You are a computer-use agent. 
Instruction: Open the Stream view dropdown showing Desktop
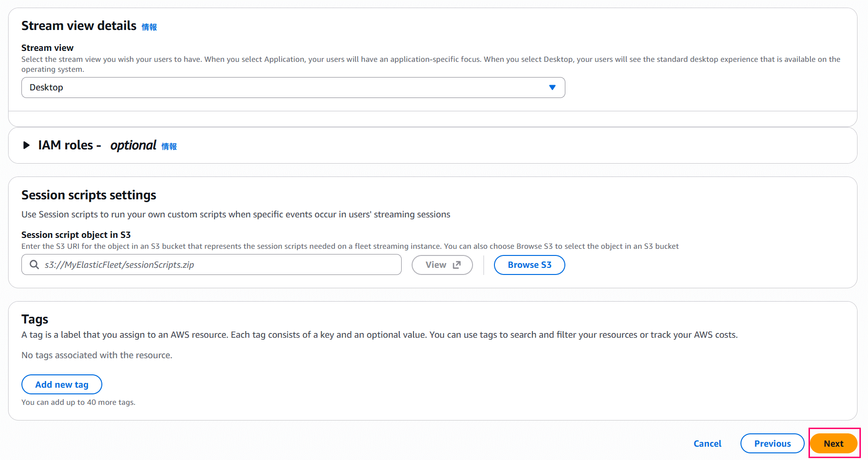coord(293,87)
